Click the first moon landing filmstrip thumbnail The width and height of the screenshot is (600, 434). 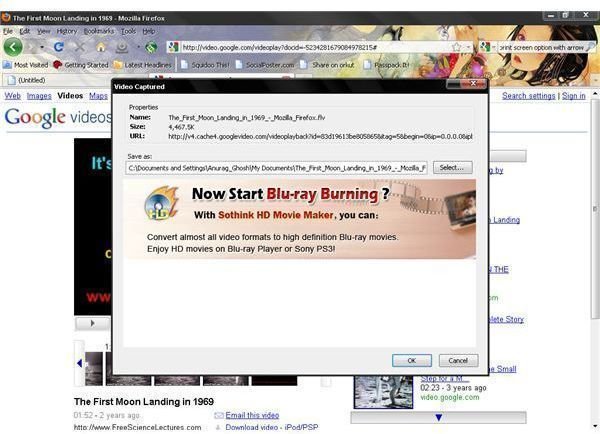(x=94, y=369)
